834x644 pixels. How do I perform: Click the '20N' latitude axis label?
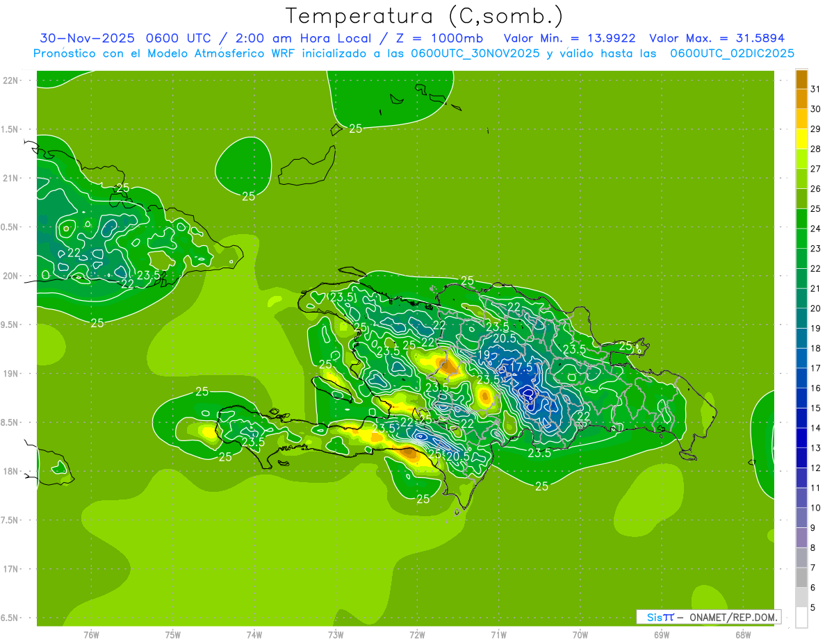10,276
